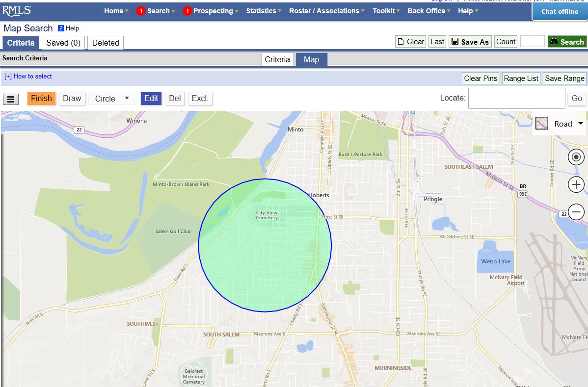
Task: Click the Chat offline status button
Action: [x=559, y=11]
